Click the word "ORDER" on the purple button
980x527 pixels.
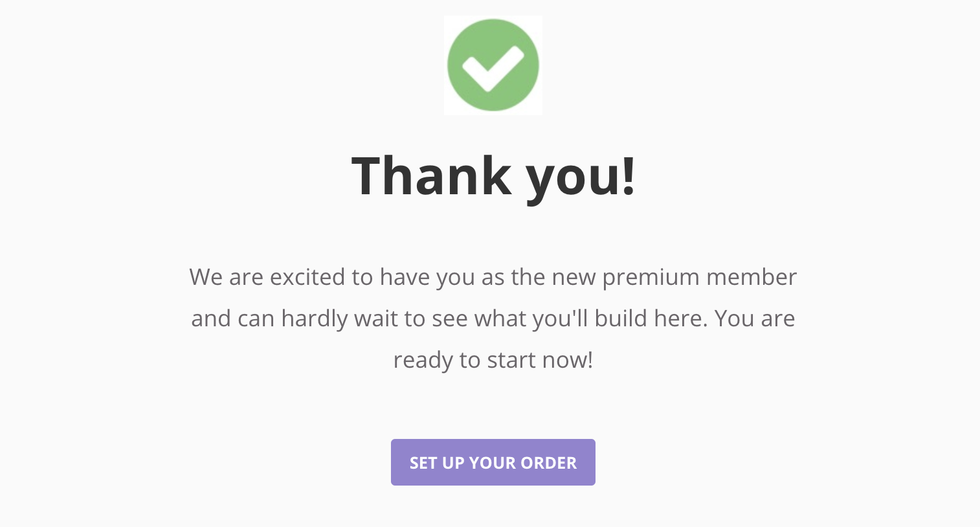pos(548,463)
